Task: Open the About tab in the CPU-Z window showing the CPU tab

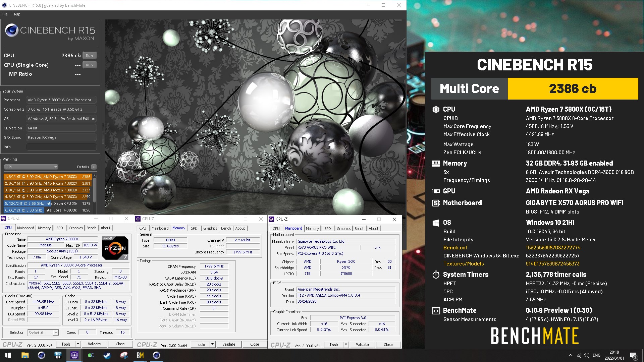Action: tap(105, 228)
